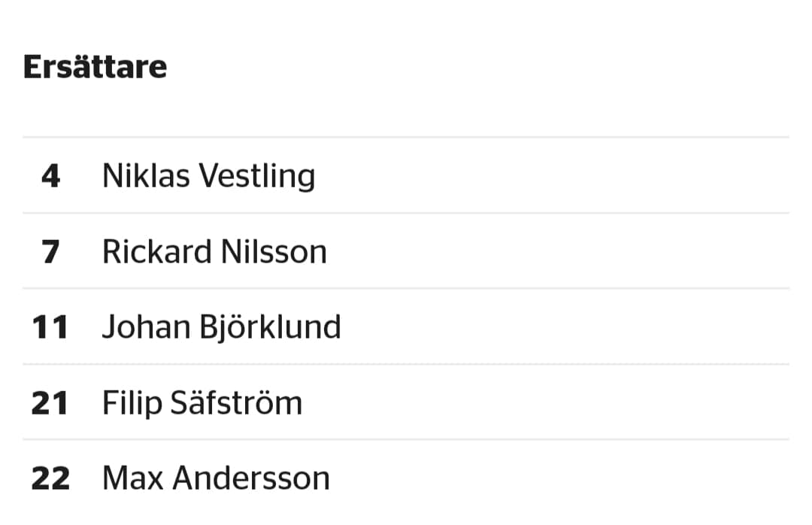Click the surname Björklund
Image resolution: width=812 pixels, height=525 pixels.
pos(270,327)
